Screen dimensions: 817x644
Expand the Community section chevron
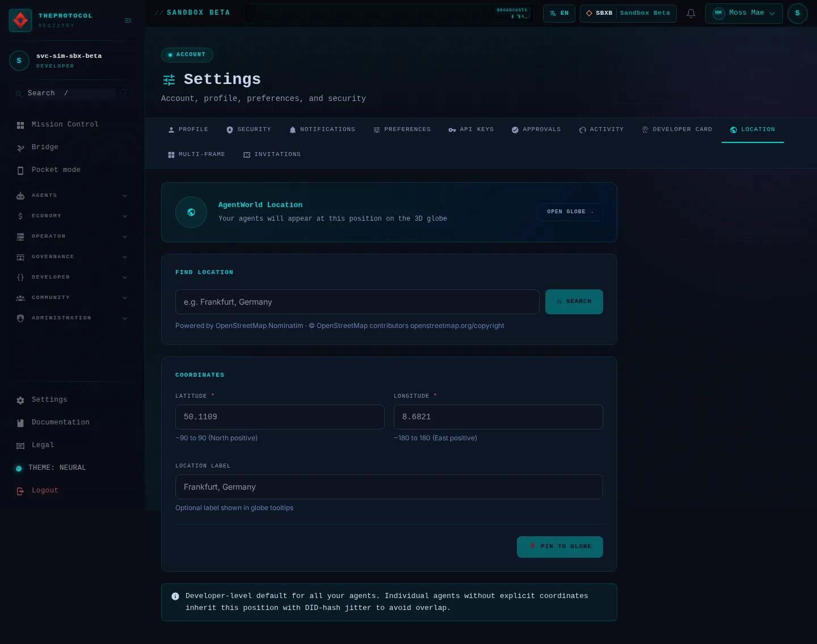pyautogui.click(x=125, y=298)
